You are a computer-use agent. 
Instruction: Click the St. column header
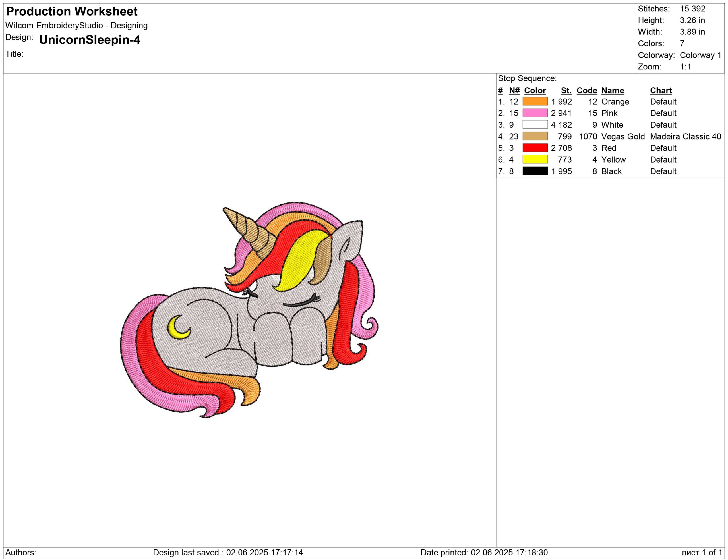pos(566,90)
